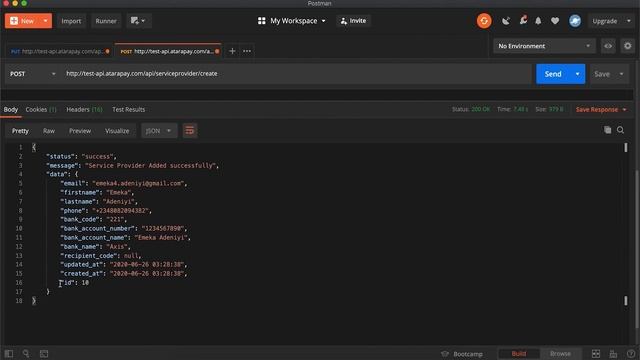Select Visualize view

(x=117, y=131)
